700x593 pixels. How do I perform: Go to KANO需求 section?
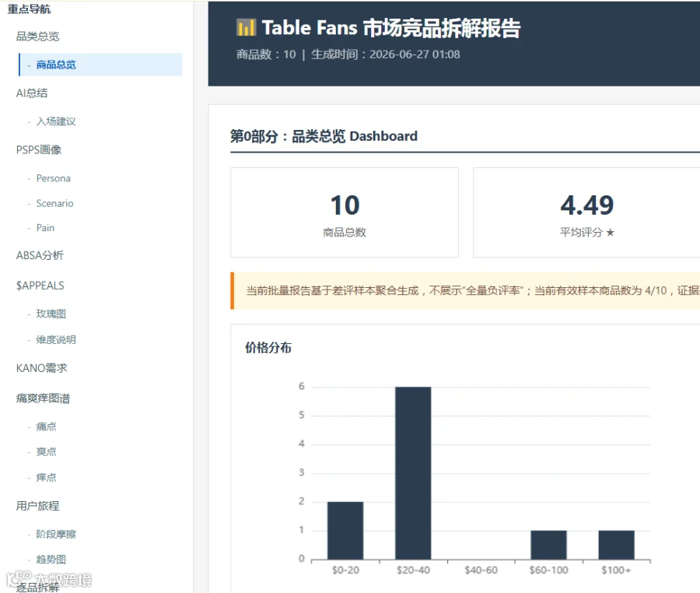41,368
